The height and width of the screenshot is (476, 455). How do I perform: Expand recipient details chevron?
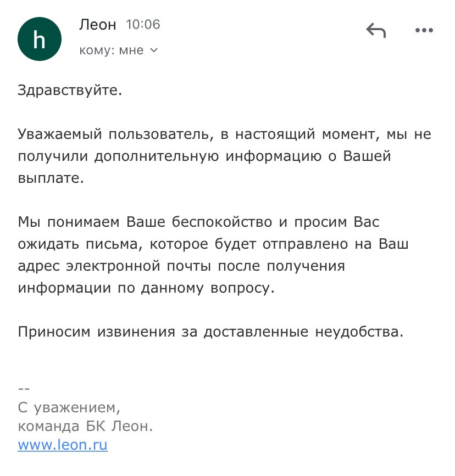(x=154, y=51)
